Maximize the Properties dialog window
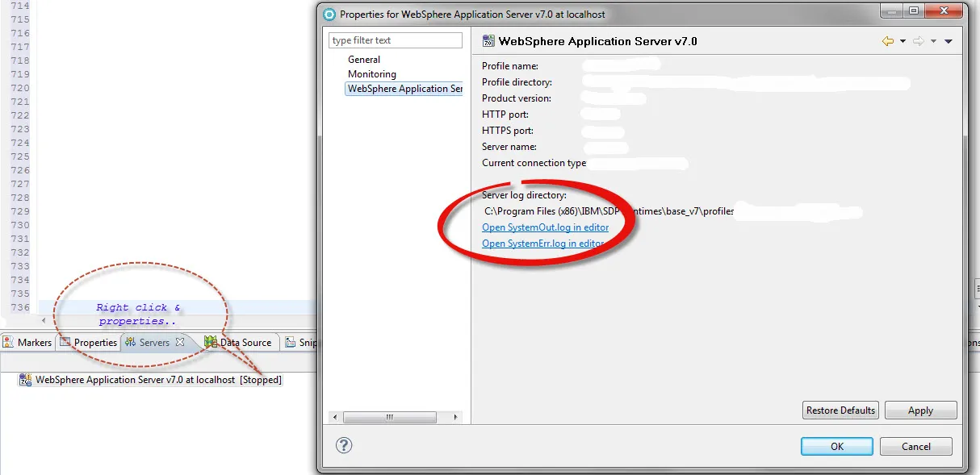 (913, 11)
